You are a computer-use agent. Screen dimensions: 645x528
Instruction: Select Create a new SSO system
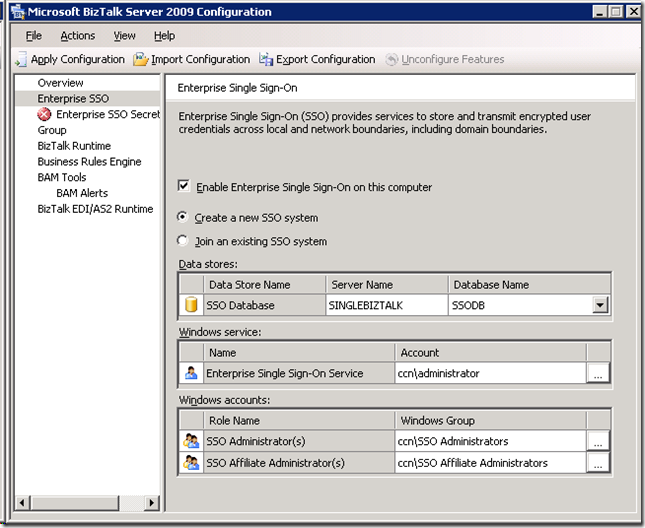tap(182, 217)
